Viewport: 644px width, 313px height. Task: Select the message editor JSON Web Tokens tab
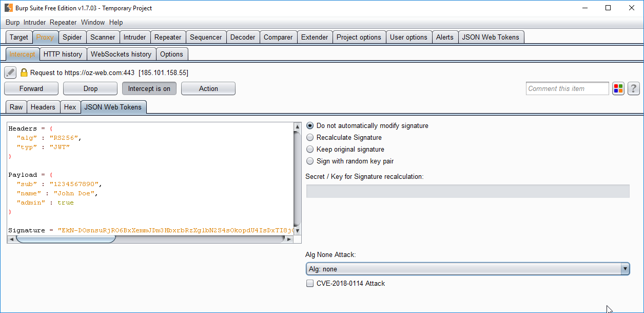point(114,107)
